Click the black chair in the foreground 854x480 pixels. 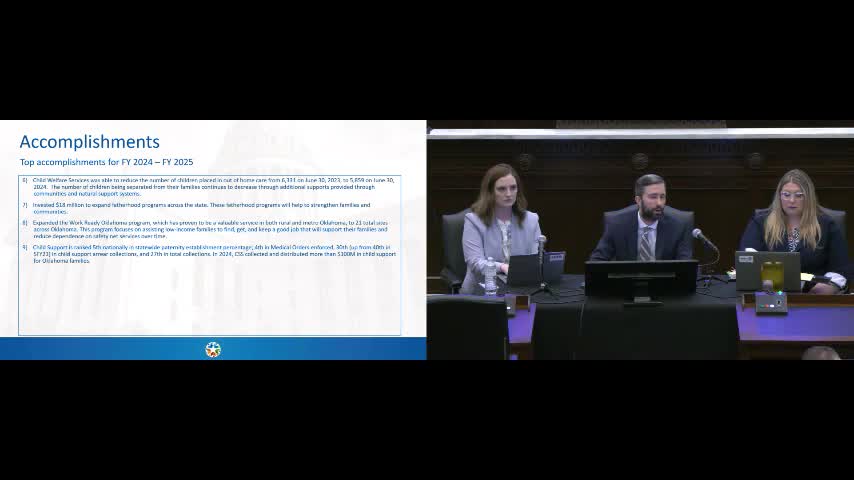tap(467, 327)
